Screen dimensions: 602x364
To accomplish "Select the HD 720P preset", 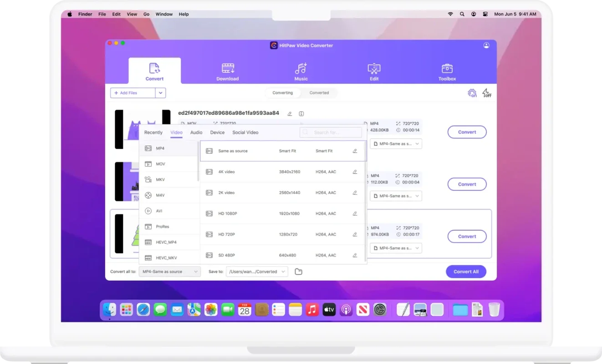I will 282,235.
